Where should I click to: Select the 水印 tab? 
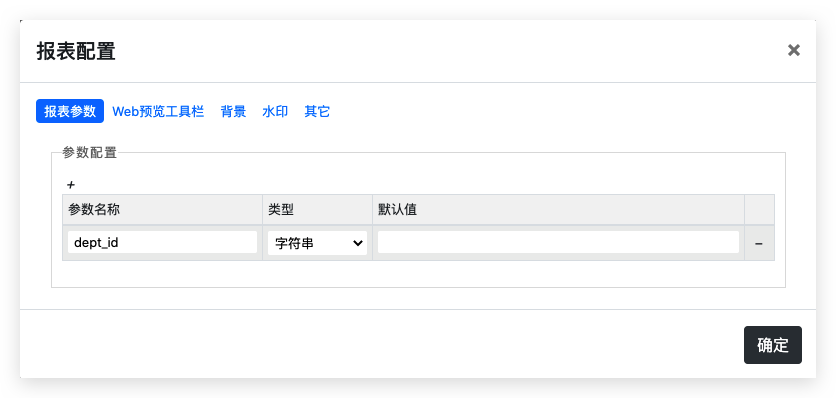[x=275, y=112]
